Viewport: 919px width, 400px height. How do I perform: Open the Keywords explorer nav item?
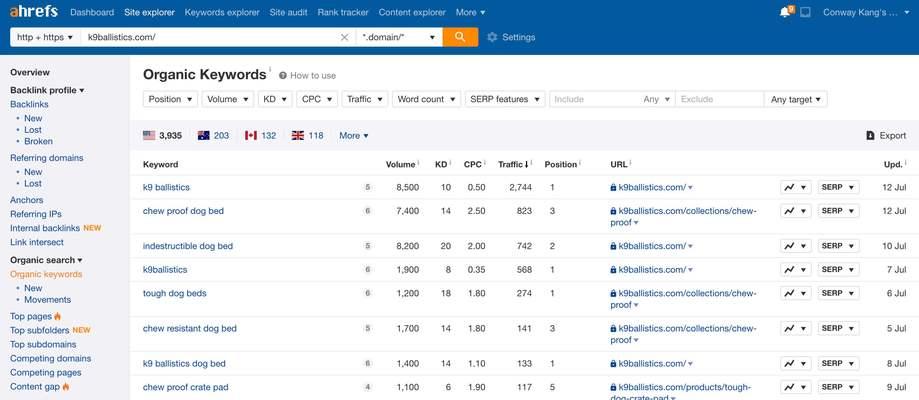(222, 12)
